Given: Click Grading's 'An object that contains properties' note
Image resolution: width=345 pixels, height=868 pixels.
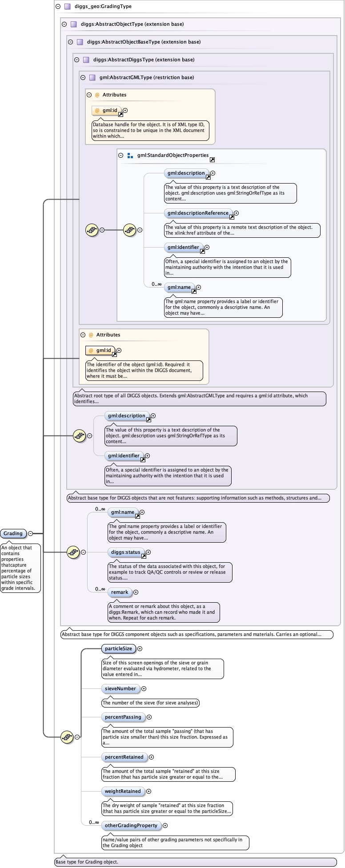Looking at the screenshot, I should pyautogui.click(x=20, y=568).
